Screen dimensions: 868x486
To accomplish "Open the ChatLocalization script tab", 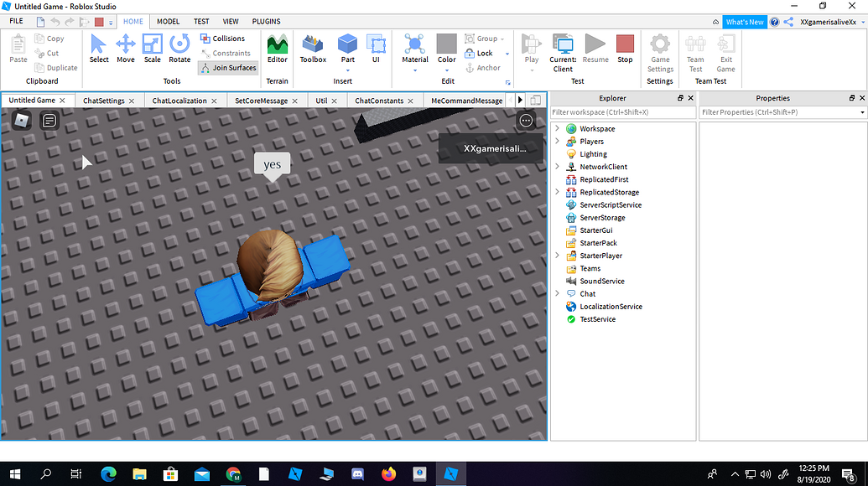I will click(x=179, y=101).
